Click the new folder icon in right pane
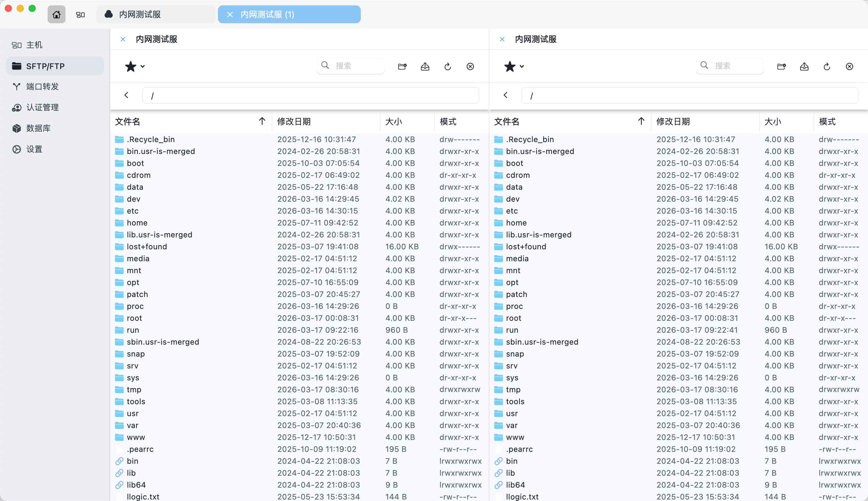 pos(781,66)
